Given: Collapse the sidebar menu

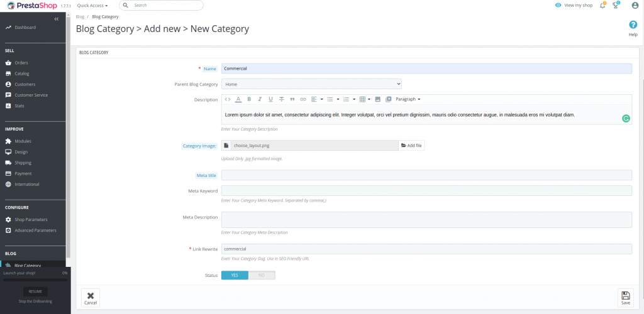Looking at the screenshot, I should click(56, 19).
